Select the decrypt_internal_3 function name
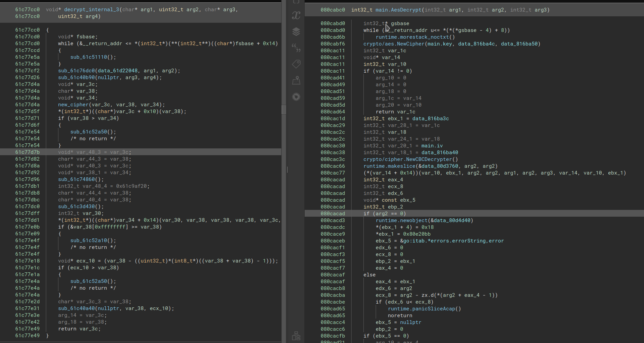 [x=91, y=10]
